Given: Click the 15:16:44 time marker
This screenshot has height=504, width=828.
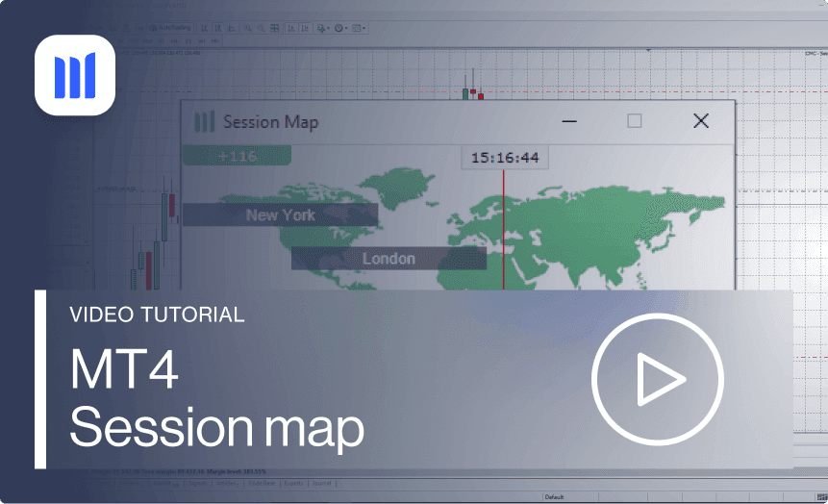Looking at the screenshot, I should tap(504, 158).
